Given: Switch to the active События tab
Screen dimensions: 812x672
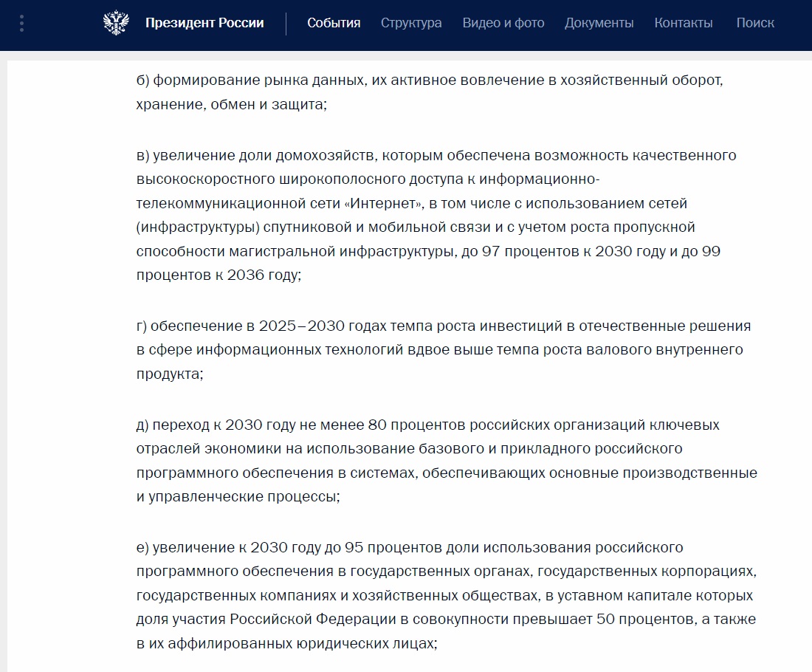Looking at the screenshot, I should 334,23.
